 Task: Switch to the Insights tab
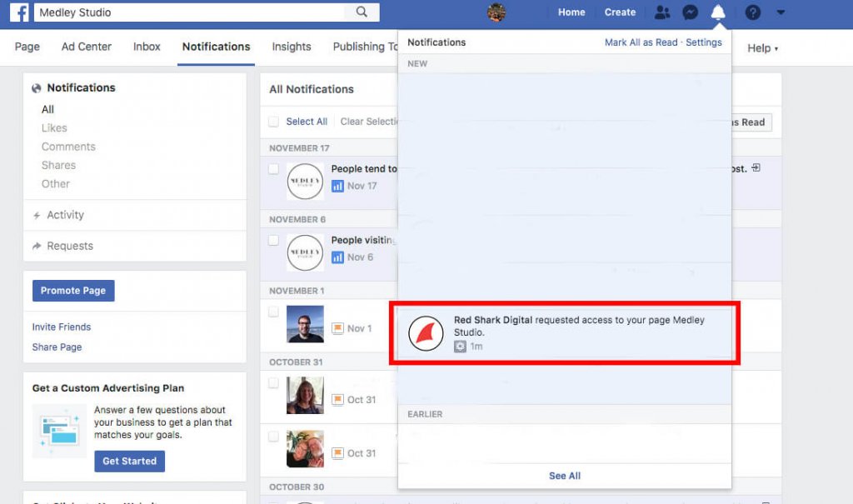click(291, 47)
